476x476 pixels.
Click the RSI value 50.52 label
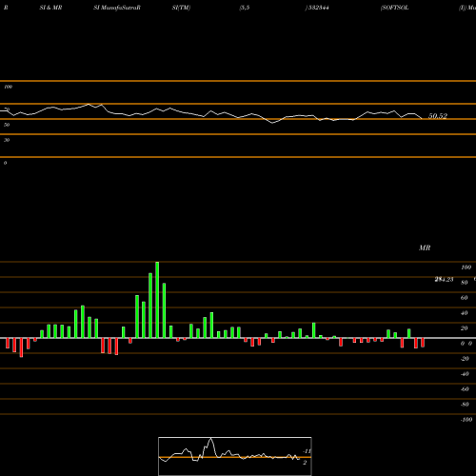438,116
